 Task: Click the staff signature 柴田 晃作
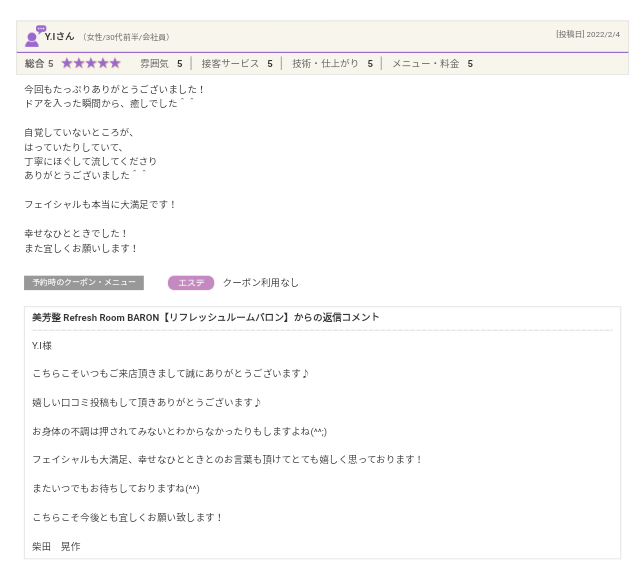[x=56, y=546]
